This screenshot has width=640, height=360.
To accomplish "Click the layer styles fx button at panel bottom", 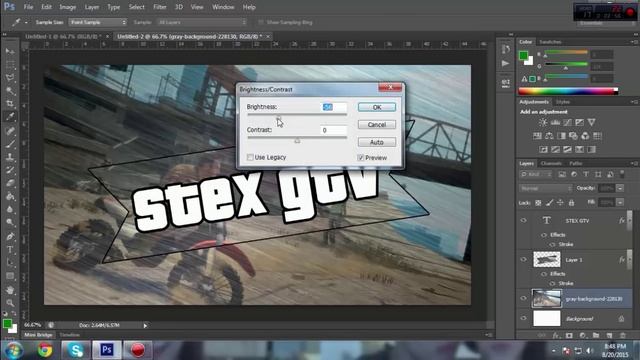I will click(556, 336).
